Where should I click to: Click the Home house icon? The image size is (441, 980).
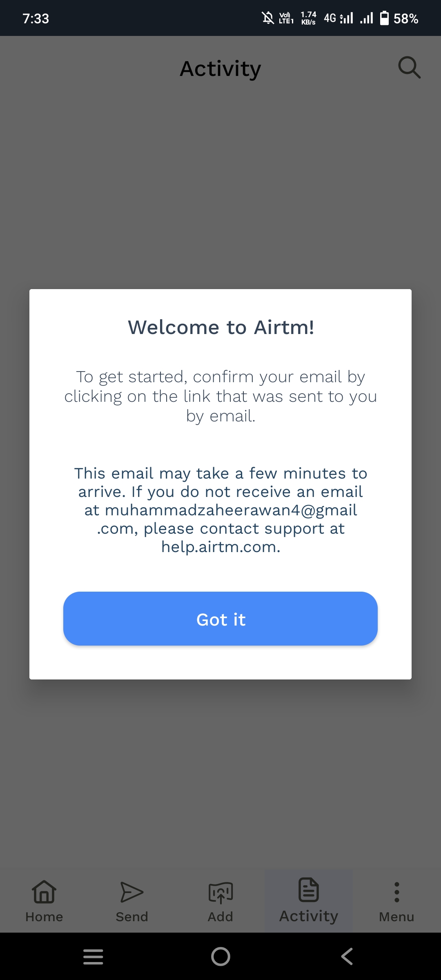[44, 892]
